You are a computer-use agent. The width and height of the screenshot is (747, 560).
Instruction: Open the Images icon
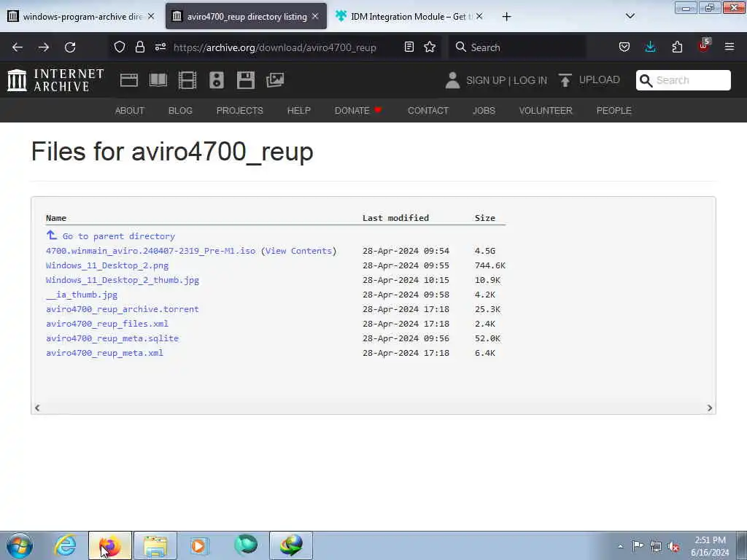(x=275, y=80)
